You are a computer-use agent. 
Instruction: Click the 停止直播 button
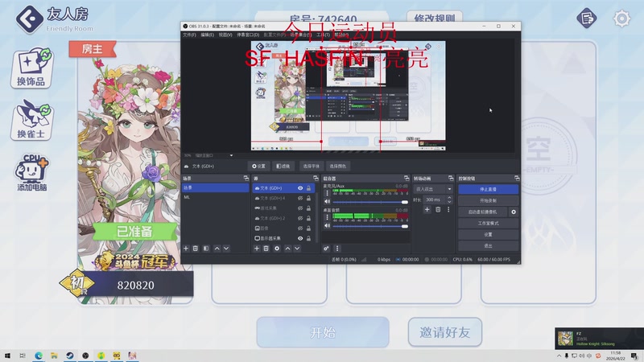(488, 189)
